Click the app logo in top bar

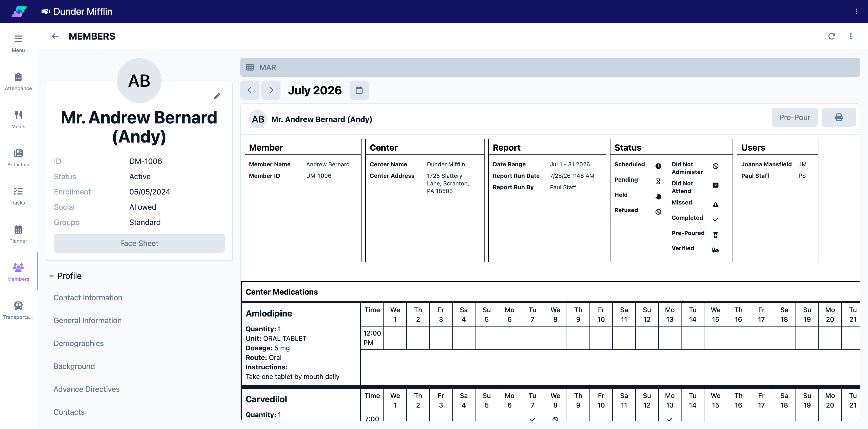pyautogui.click(x=19, y=11)
